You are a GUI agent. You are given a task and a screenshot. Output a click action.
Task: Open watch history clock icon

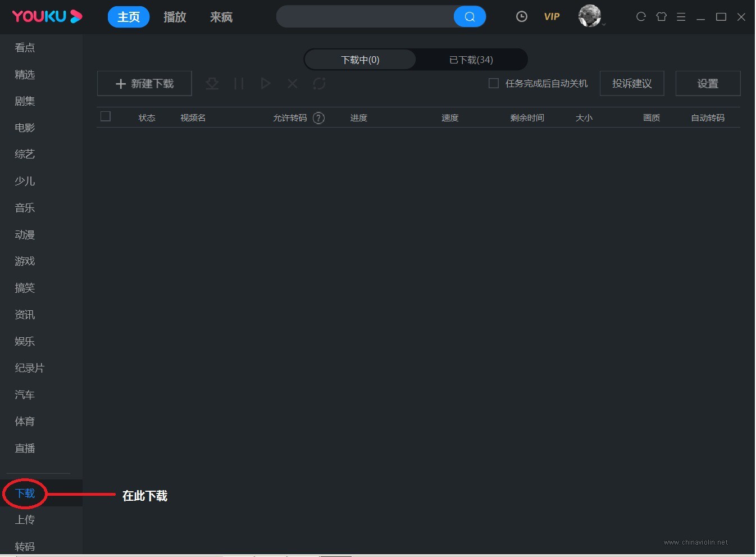pos(522,17)
